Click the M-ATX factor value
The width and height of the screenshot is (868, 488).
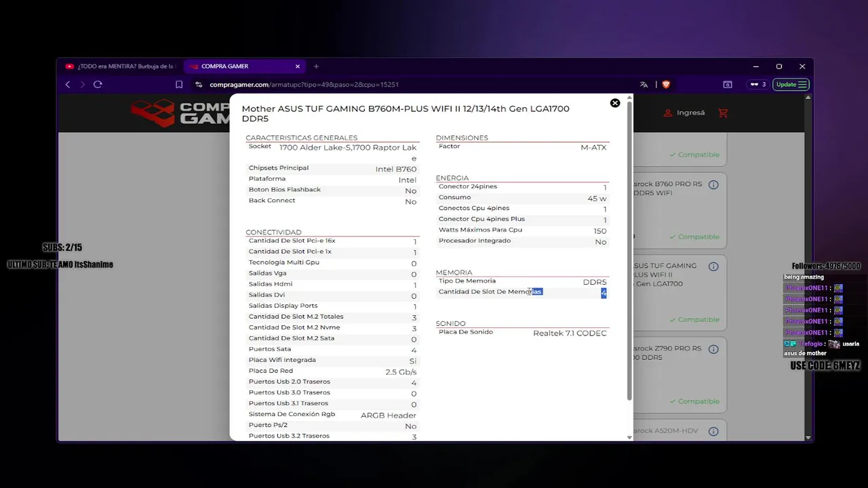pyautogui.click(x=593, y=147)
